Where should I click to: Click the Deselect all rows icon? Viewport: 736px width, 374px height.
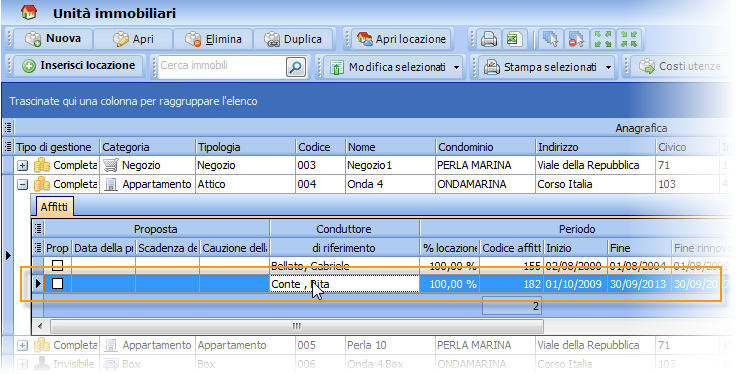tap(575, 39)
